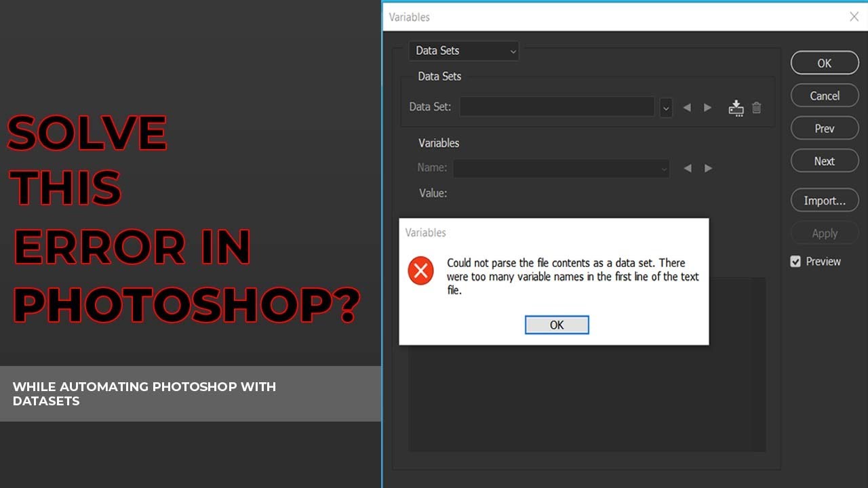Screen dimensions: 868x488
Task: Go to previous variable arrow
Action: tap(688, 168)
